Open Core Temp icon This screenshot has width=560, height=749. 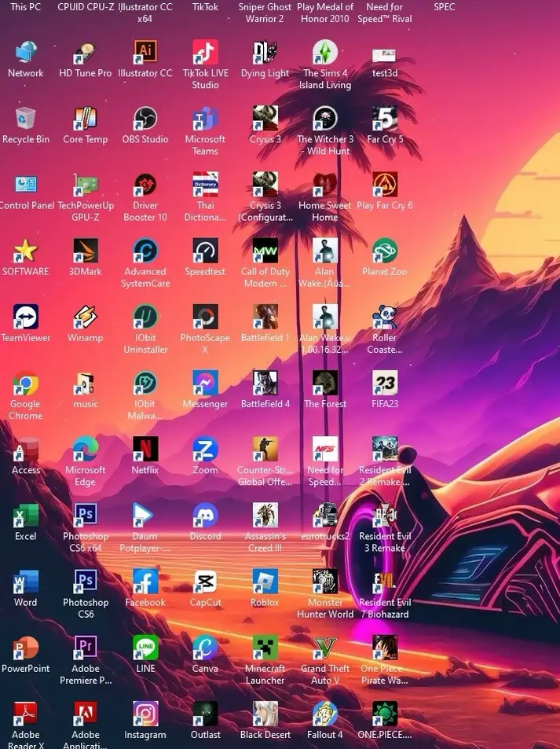[86, 119]
